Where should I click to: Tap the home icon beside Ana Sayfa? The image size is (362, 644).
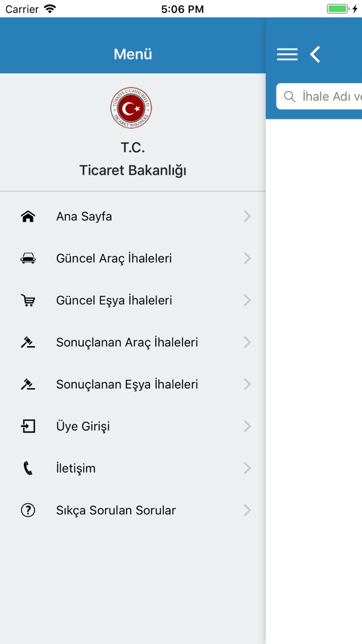coord(28,216)
